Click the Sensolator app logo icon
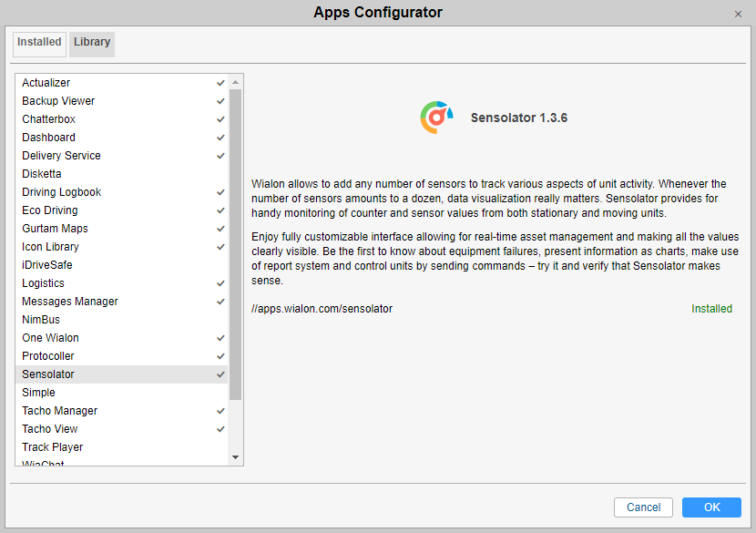 pyautogui.click(x=436, y=118)
